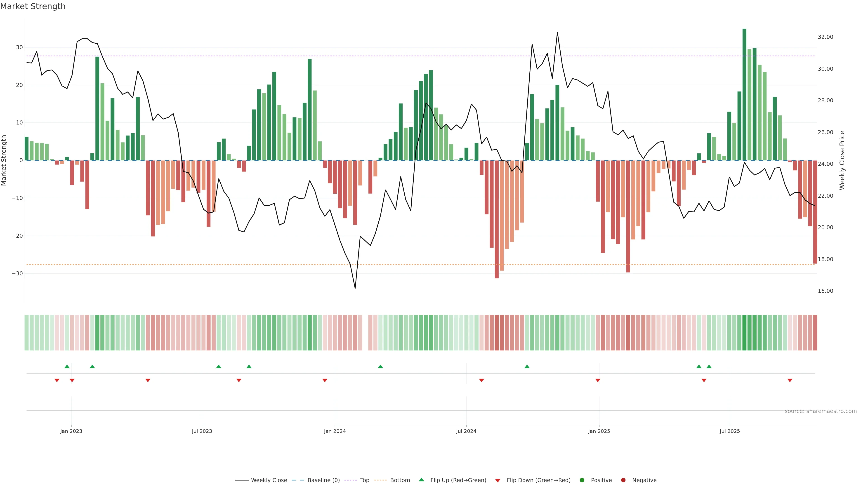Image resolution: width=868 pixels, height=488 pixels.
Task: Click the Market Strength chart title
Action: point(33,6)
